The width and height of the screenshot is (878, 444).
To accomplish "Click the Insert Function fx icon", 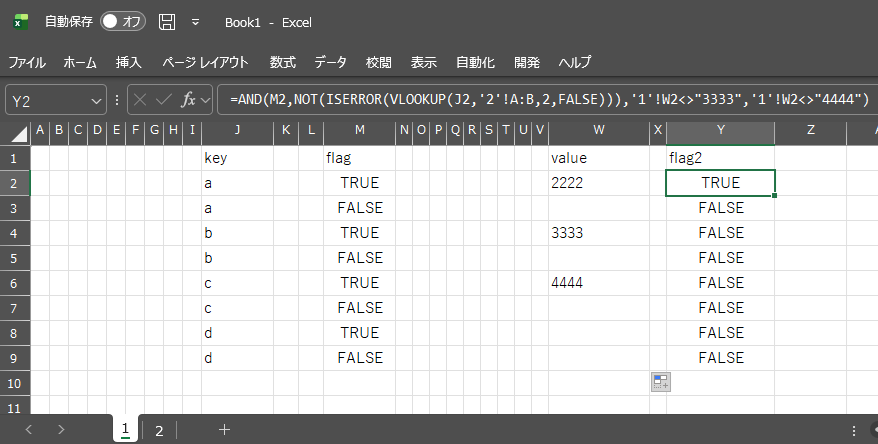I will (188, 100).
